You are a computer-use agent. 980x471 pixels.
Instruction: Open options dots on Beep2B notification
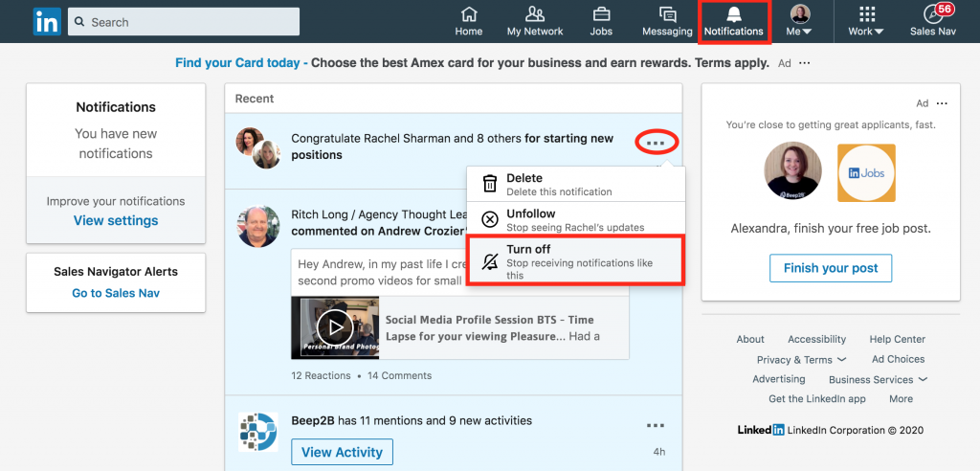[x=656, y=425]
